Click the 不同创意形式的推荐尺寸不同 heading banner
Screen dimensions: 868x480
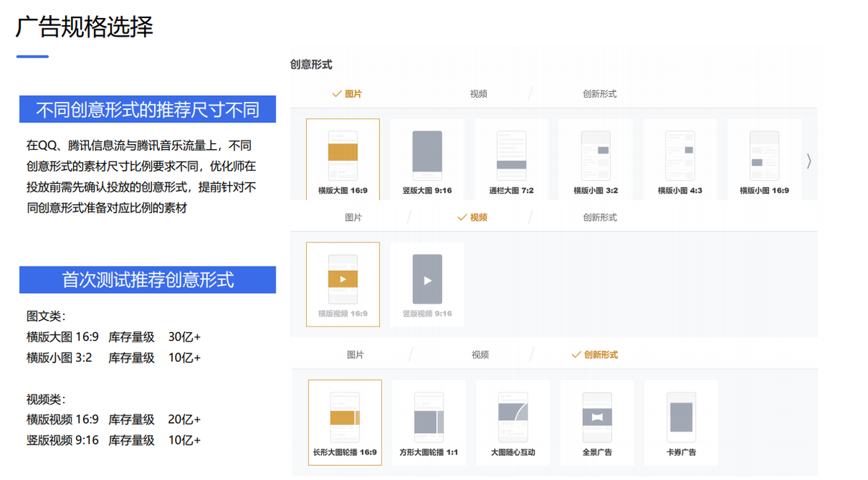tap(148, 109)
